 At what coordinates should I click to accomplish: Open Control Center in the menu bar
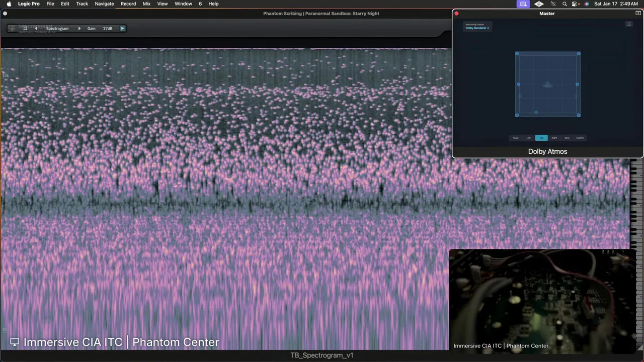575,4
